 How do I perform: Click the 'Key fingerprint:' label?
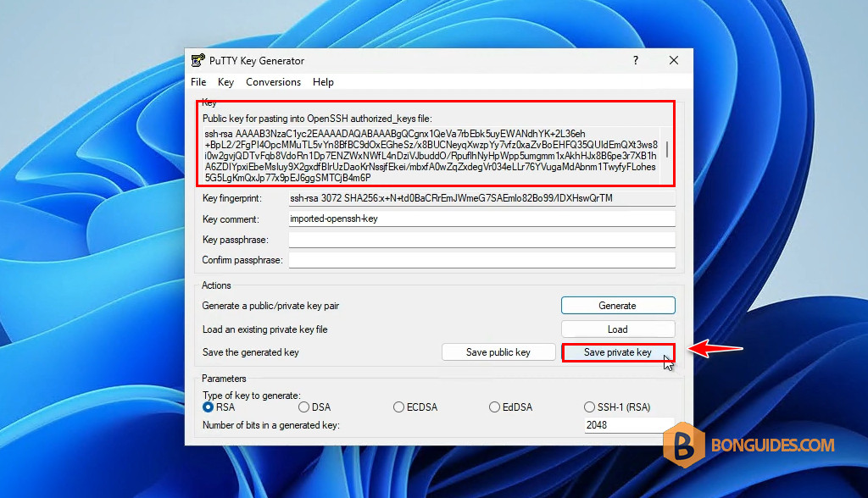coord(232,198)
